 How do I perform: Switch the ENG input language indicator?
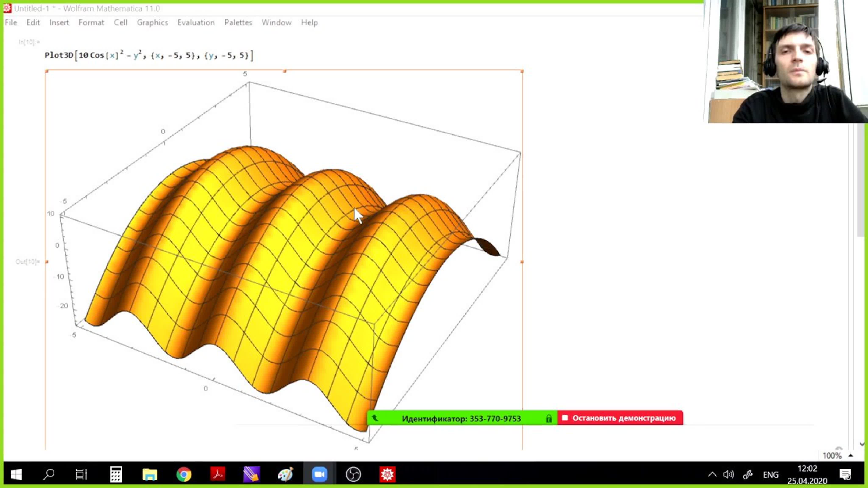tap(770, 475)
